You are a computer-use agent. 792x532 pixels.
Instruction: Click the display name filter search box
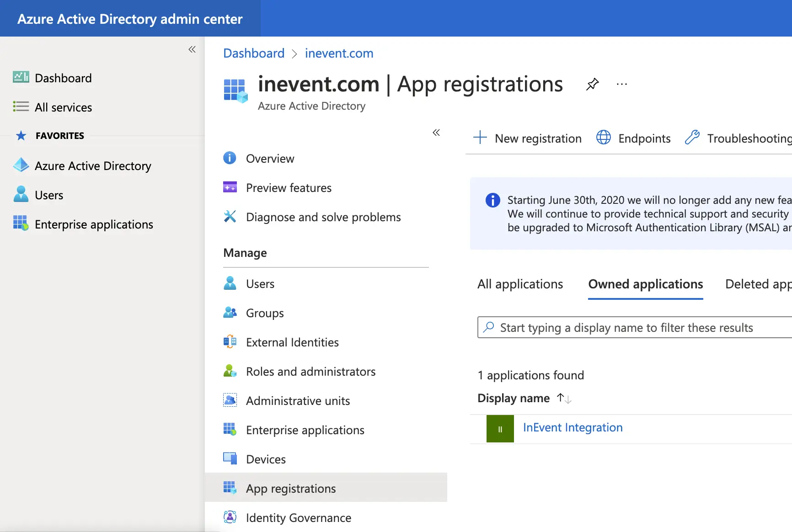(x=635, y=328)
